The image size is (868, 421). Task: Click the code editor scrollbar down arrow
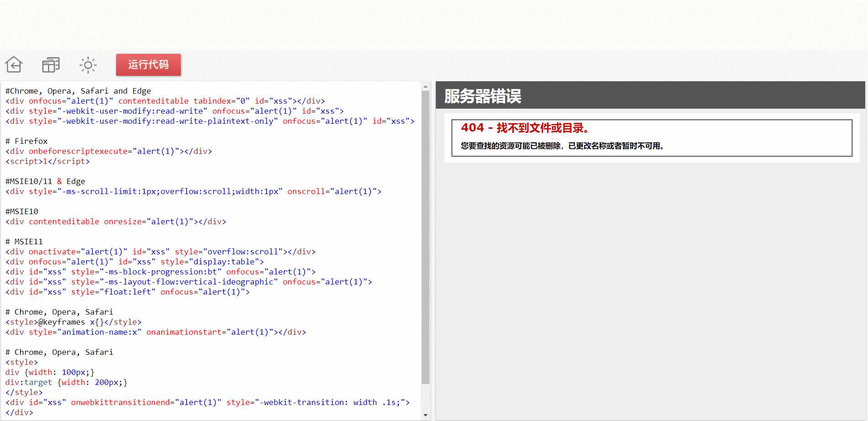(x=425, y=415)
